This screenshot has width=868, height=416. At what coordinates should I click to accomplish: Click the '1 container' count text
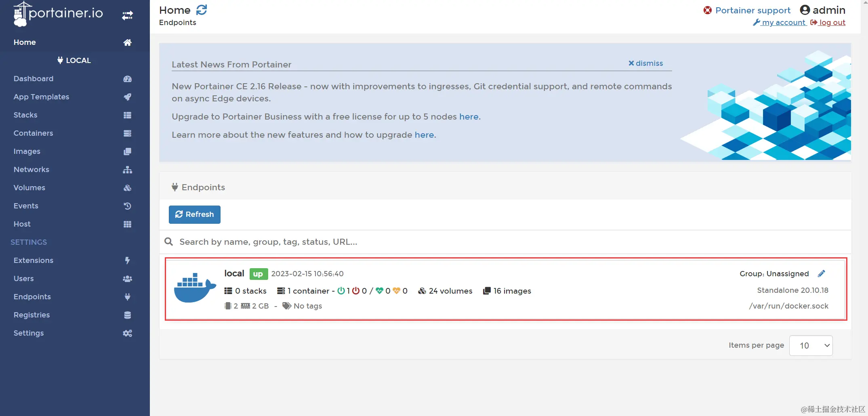pyautogui.click(x=308, y=291)
